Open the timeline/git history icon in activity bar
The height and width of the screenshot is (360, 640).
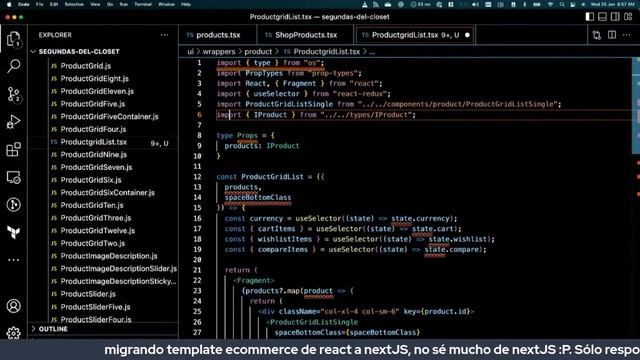click(x=13, y=204)
